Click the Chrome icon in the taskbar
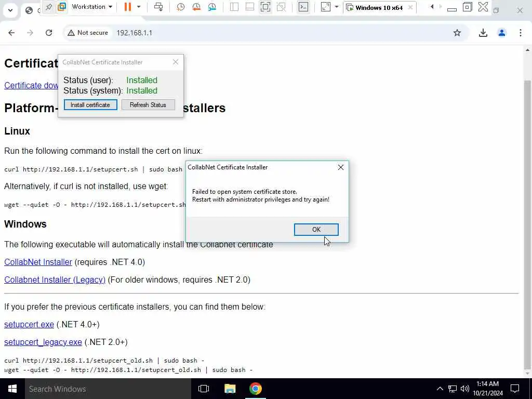532x399 pixels. pos(256,389)
